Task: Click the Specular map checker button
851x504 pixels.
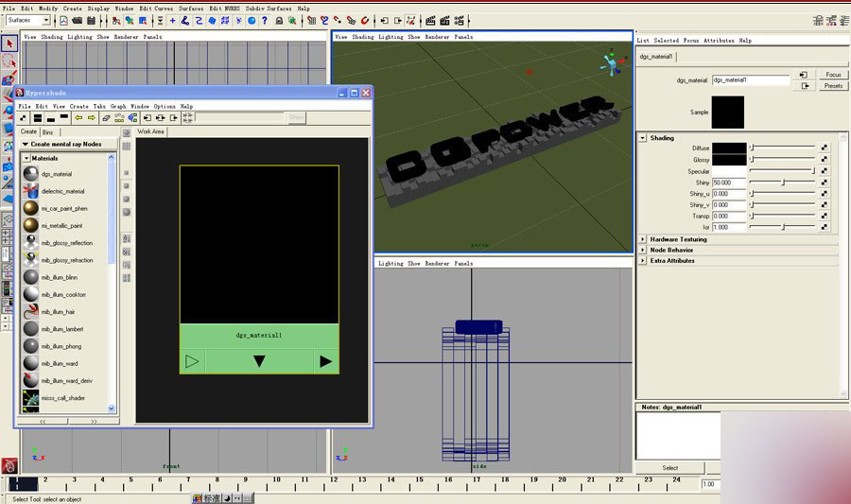Action: click(x=824, y=170)
